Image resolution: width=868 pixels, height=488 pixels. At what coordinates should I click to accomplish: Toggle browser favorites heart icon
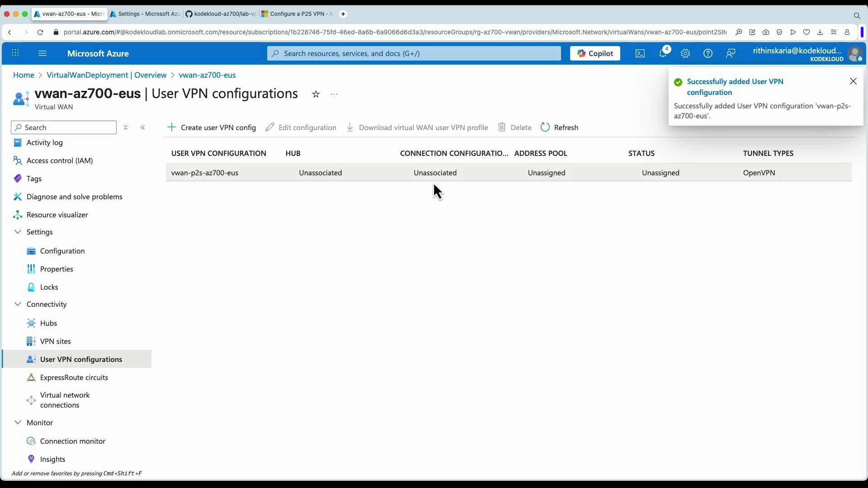(x=807, y=32)
